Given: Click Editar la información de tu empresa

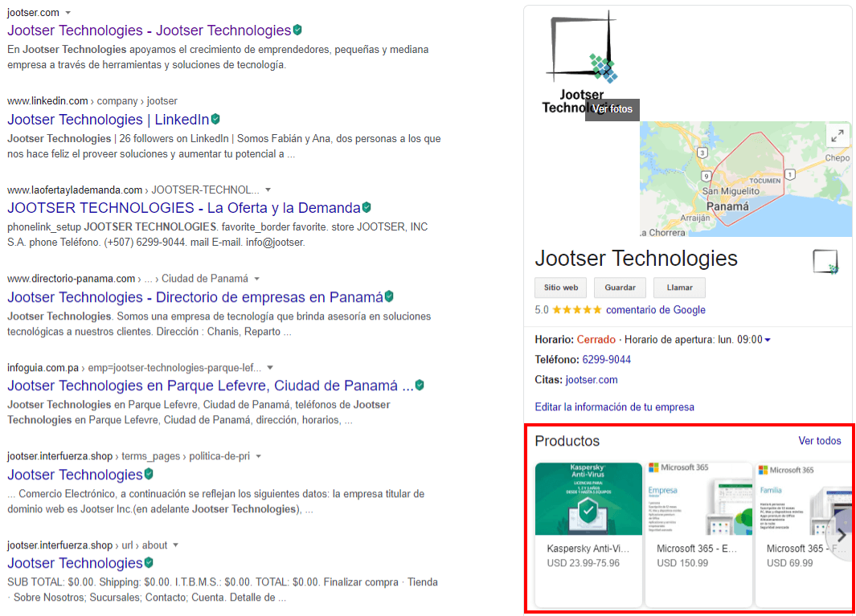Looking at the screenshot, I should 614,407.
